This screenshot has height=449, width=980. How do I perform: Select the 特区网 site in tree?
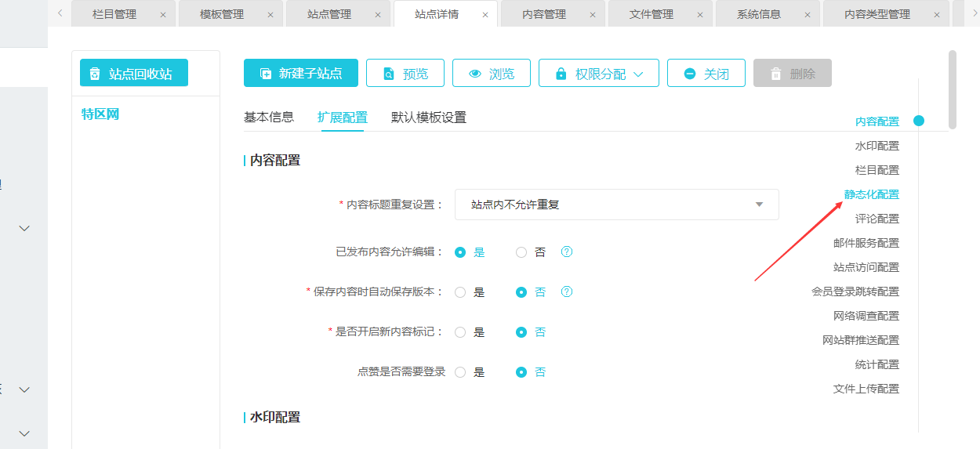pos(100,114)
